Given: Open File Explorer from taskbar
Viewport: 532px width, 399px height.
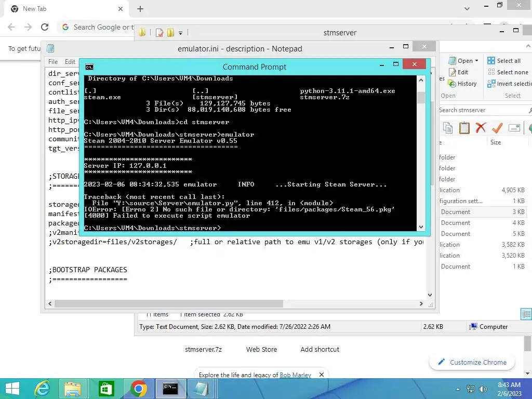Looking at the screenshot, I should (73, 389).
